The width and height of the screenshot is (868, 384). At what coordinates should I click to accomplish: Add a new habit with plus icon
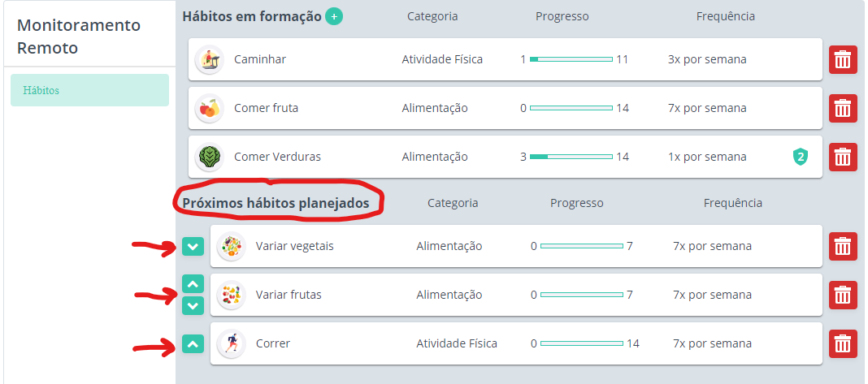(333, 16)
